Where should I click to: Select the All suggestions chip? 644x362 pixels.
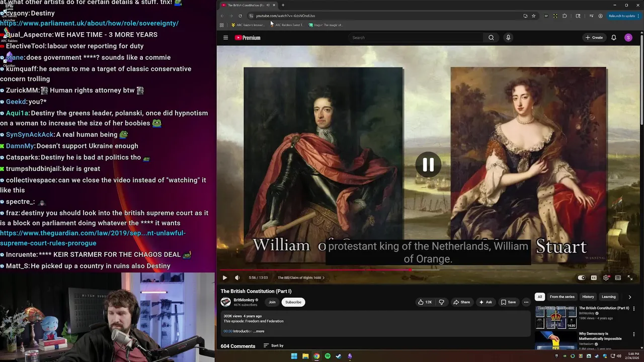click(x=540, y=297)
